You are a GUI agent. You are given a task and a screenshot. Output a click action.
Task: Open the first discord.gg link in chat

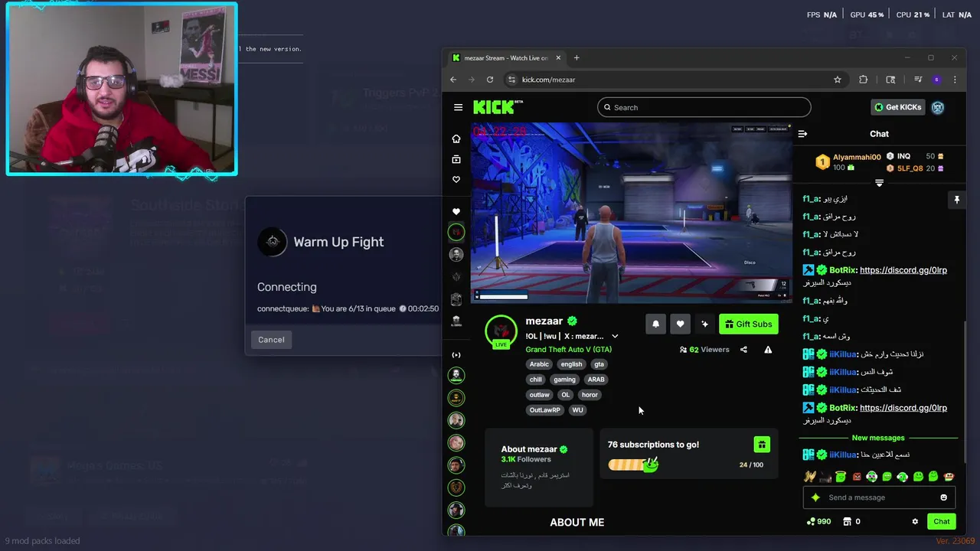[903, 270]
